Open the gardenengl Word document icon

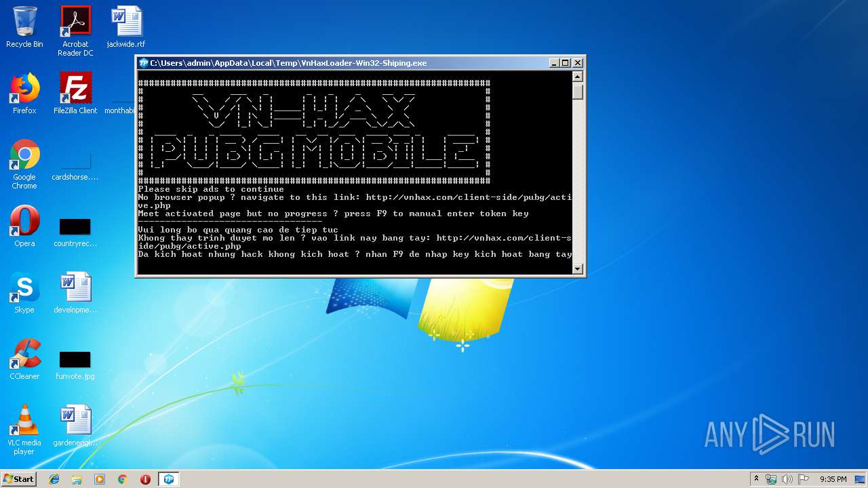pos(75,426)
